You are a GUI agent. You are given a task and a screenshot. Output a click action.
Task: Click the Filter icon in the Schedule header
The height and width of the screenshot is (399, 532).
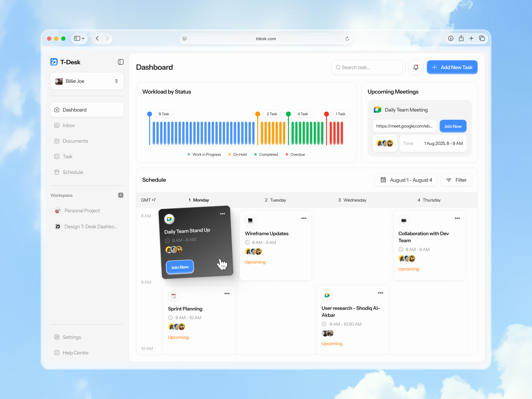point(449,180)
